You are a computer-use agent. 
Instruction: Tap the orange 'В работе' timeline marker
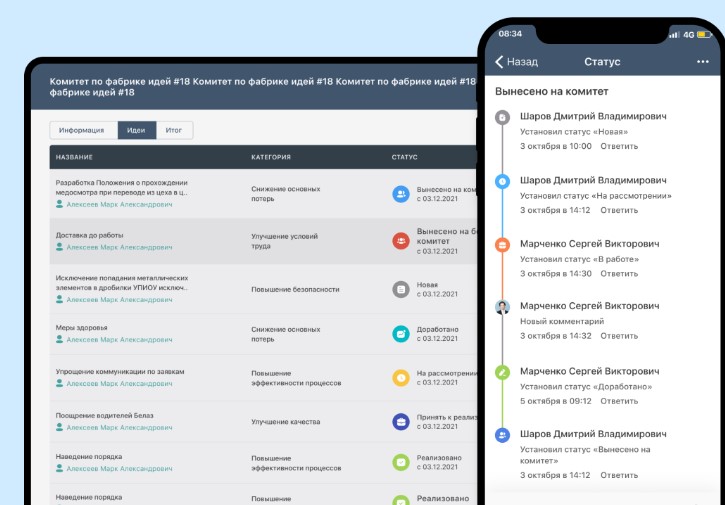pos(502,245)
